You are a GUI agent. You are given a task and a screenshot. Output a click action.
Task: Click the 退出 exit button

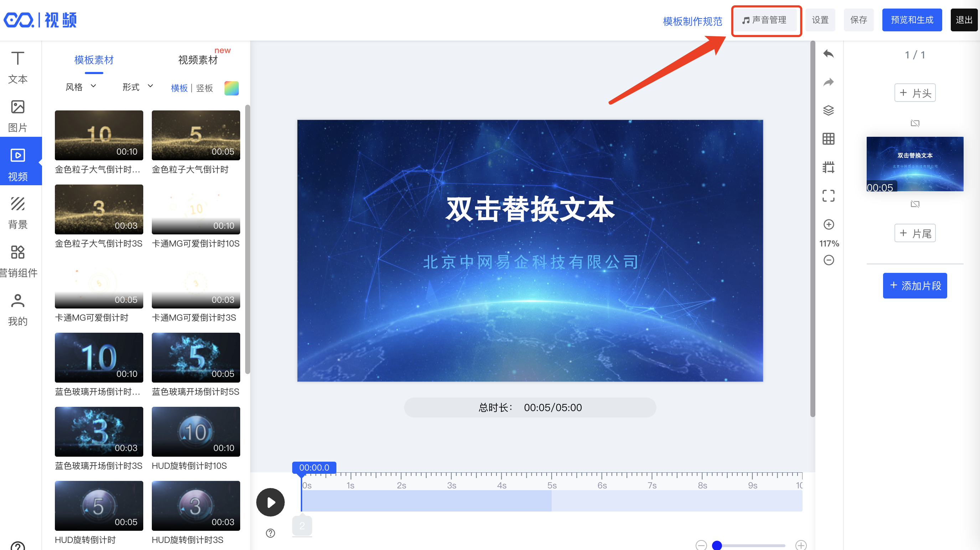click(x=964, y=20)
